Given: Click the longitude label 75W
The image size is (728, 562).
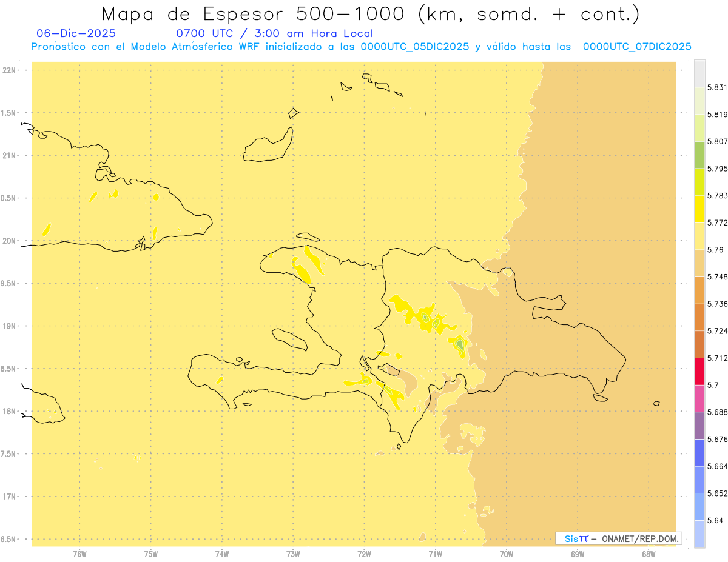Looking at the screenshot, I should (150, 554).
